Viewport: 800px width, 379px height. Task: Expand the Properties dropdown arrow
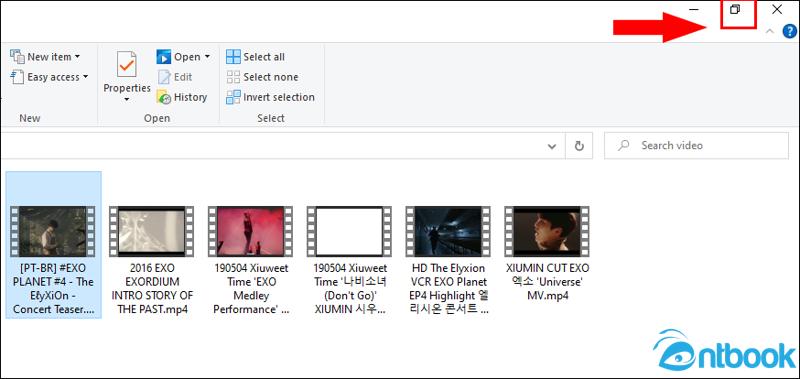pos(127,99)
